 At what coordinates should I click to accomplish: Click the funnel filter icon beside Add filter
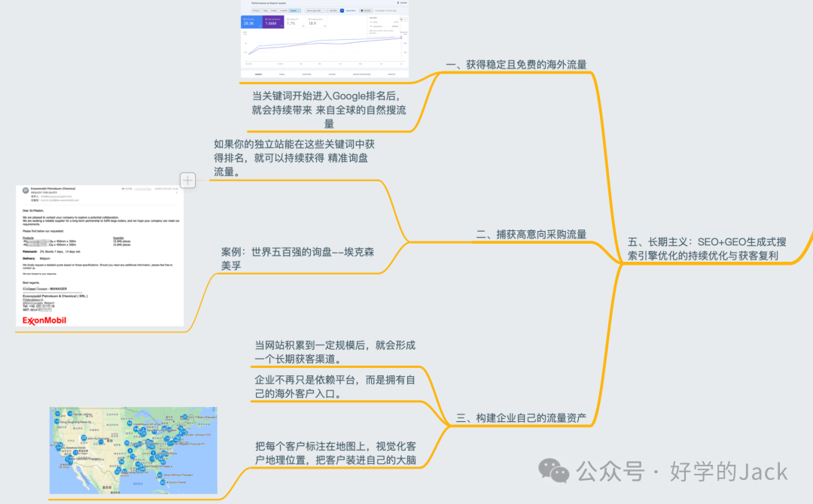tap(343, 11)
